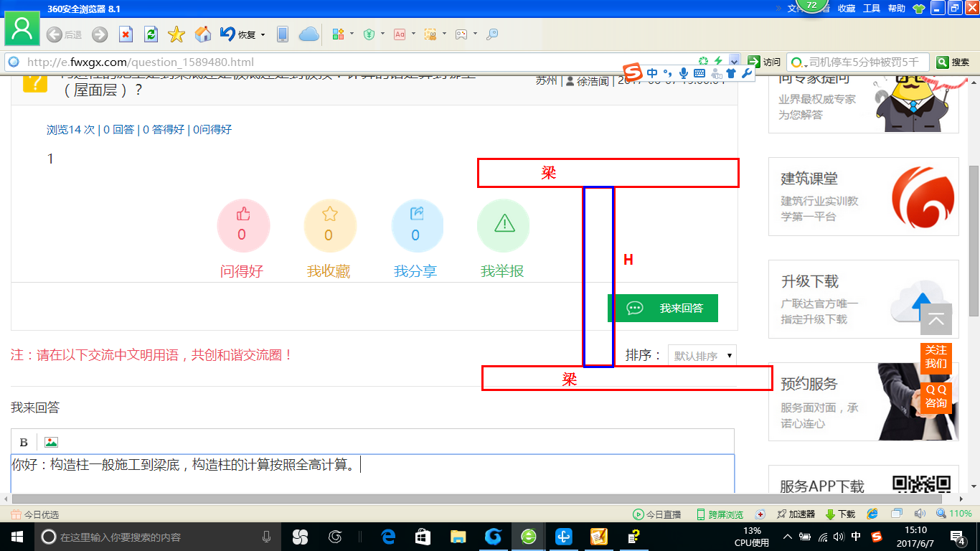This screenshot has height=551, width=980.
Task: Click 跨屏浏览 in the status bar
Action: (720, 514)
